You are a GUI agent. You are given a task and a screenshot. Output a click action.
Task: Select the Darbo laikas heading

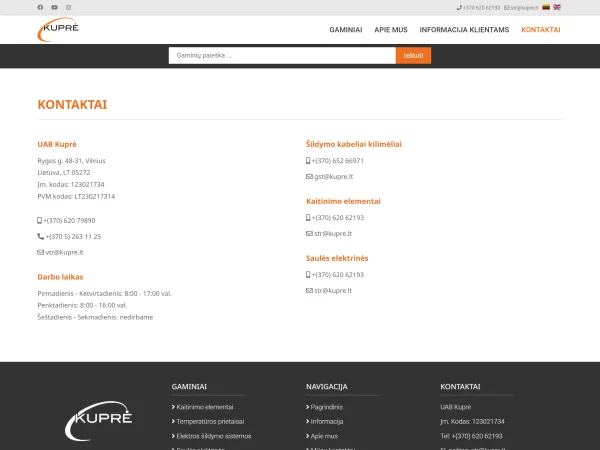60,277
